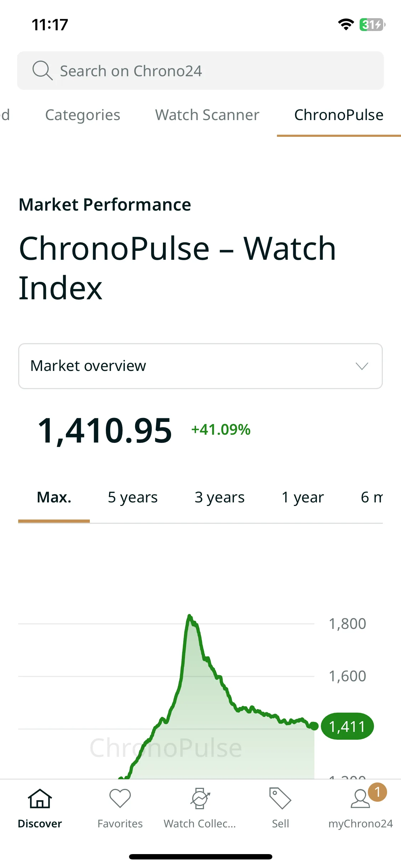The height and width of the screenshot is (868, 401).
Task: Tap the notification badge on myChrono24
Action: point(377,792)
